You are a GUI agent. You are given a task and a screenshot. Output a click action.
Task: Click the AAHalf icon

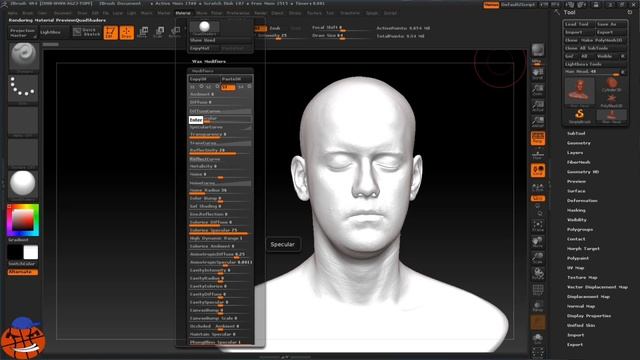coord(538,122)
